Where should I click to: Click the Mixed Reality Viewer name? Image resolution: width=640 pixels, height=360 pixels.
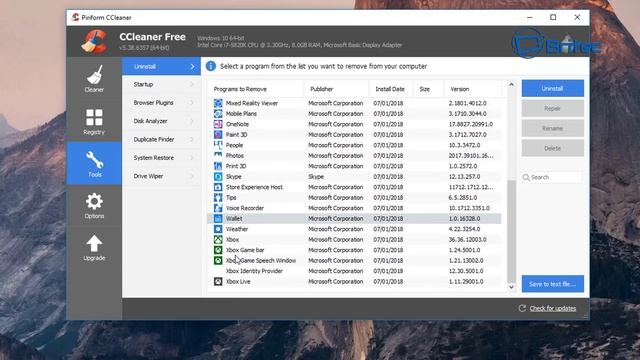(252, 103)
